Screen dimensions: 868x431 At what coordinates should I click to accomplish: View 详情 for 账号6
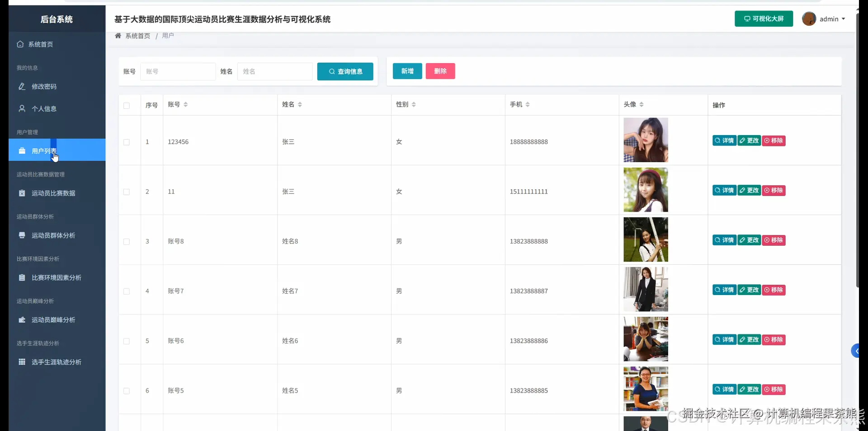pyautogui.click(x=724, y=339)
